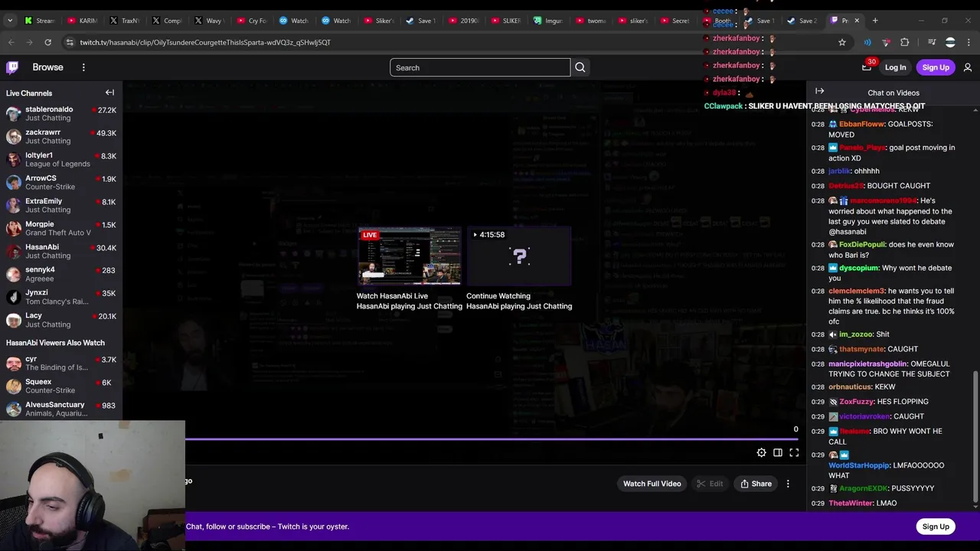980x551 pixels.
Task: Open the video player settings gear
Action: pyautogui.click(x=761, y=453)
